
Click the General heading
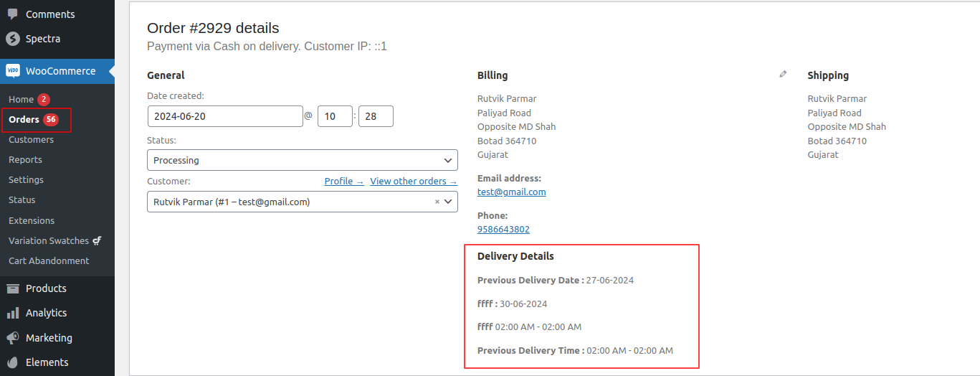tap(166, 75)
